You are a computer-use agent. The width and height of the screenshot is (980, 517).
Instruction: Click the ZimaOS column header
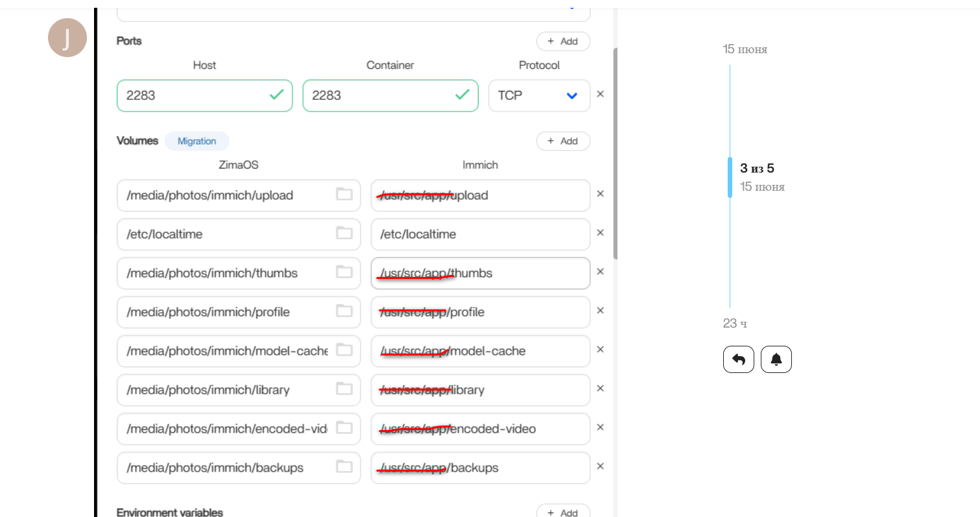[x=239, y=165]
